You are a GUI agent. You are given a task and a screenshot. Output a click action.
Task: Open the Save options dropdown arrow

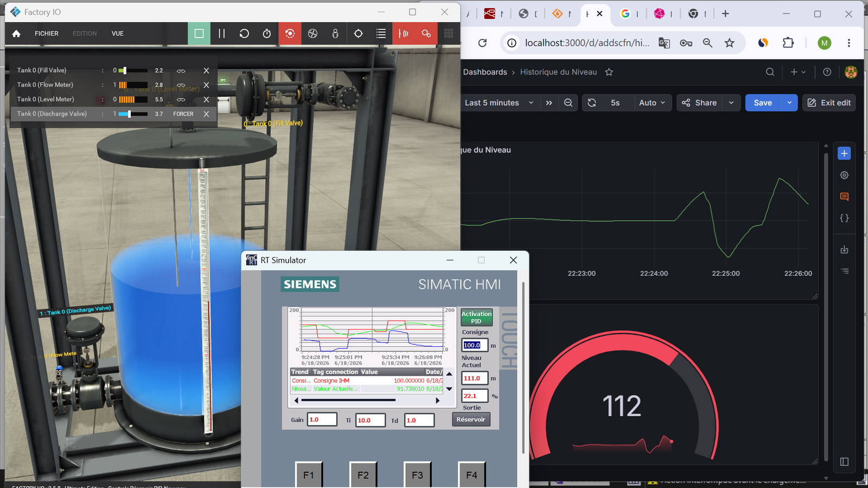pos(789,103)
